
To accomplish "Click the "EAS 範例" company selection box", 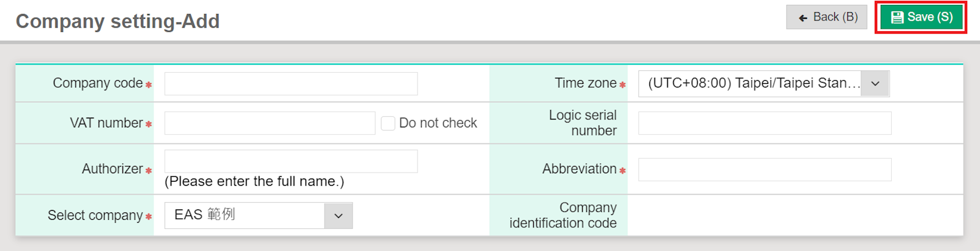I will 245,215.
